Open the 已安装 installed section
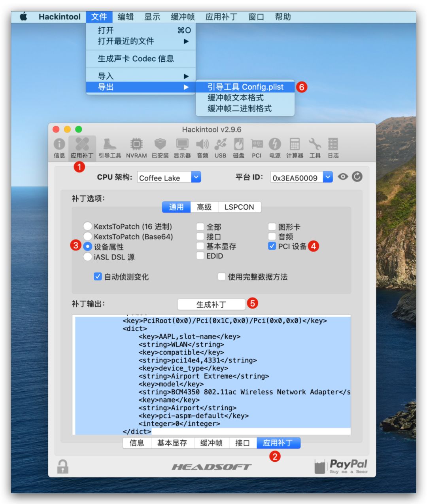The width and height of the screenshot is (427, 504). [x=160, y=148]
